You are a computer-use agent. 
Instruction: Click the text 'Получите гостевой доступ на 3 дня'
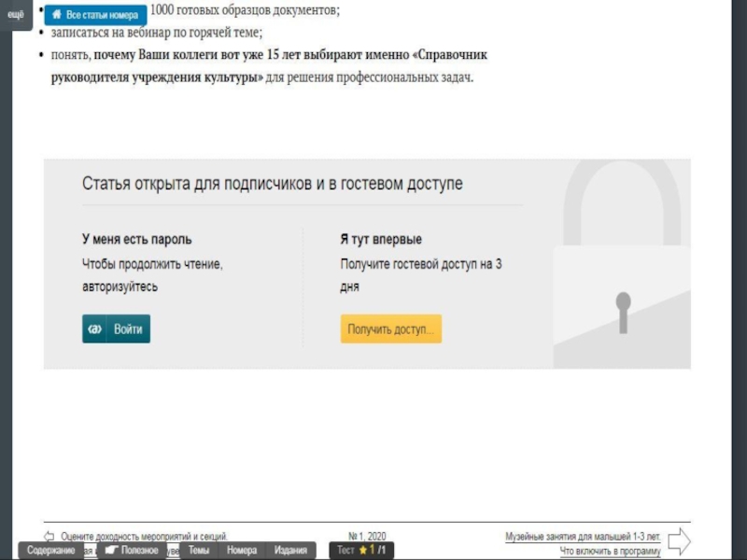point(421,275)
